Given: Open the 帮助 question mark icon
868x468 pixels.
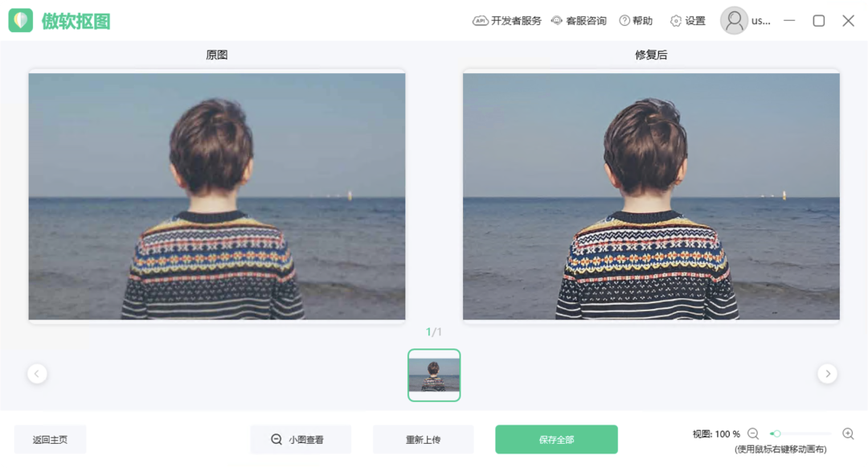Looking at the screenshot, I should click(624, 20).
